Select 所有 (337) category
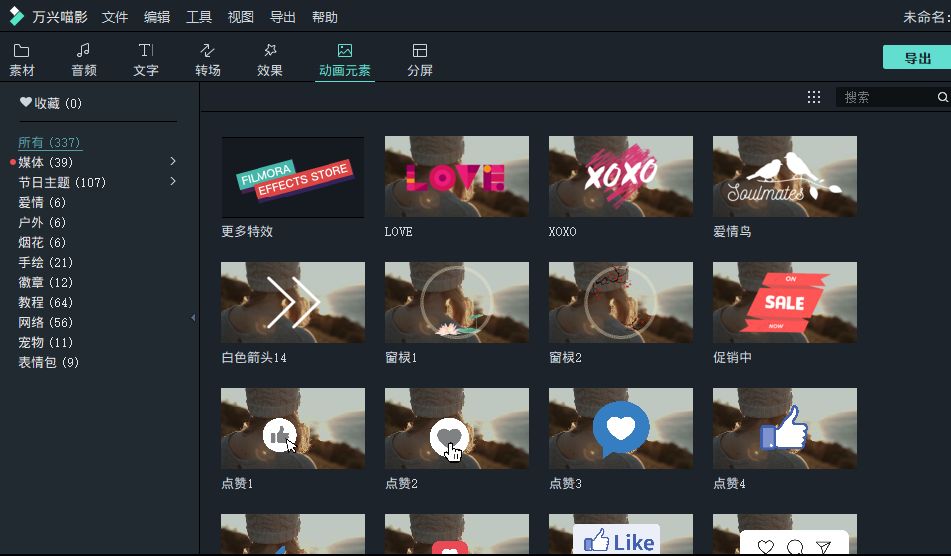This screenshot has height=556, width=951. 50,142
